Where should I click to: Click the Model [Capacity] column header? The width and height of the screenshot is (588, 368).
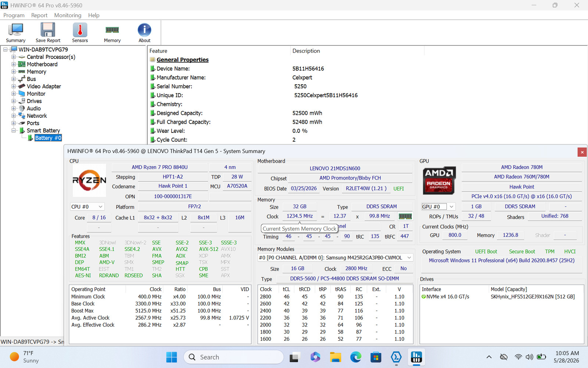coord(537,289)
